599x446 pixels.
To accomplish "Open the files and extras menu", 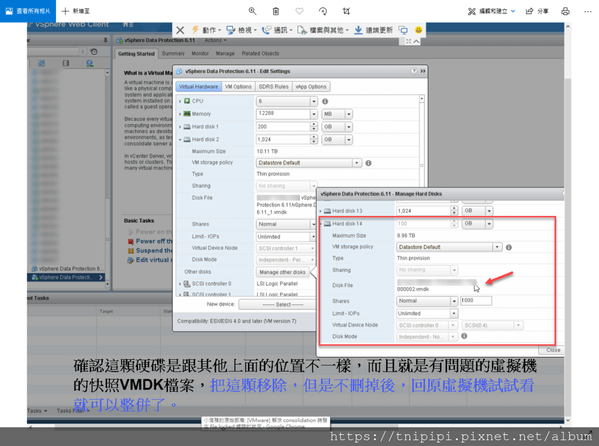I will click(x=323, y=30).
